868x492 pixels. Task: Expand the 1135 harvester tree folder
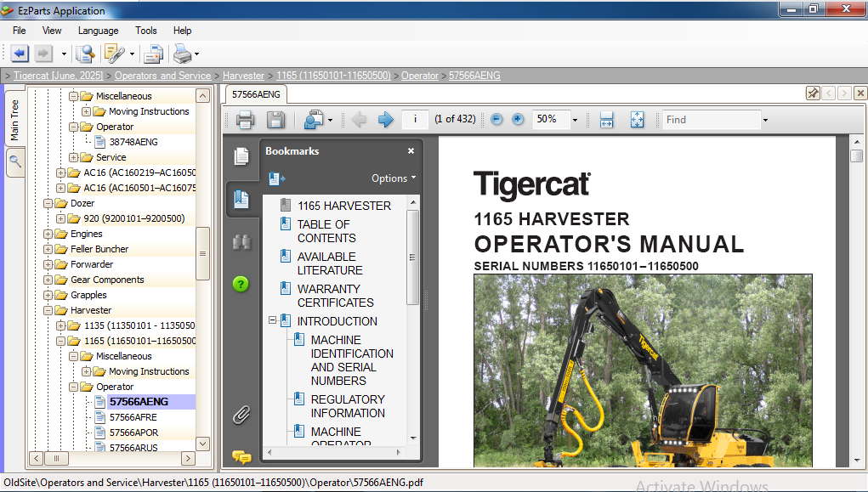pos(61,326)
